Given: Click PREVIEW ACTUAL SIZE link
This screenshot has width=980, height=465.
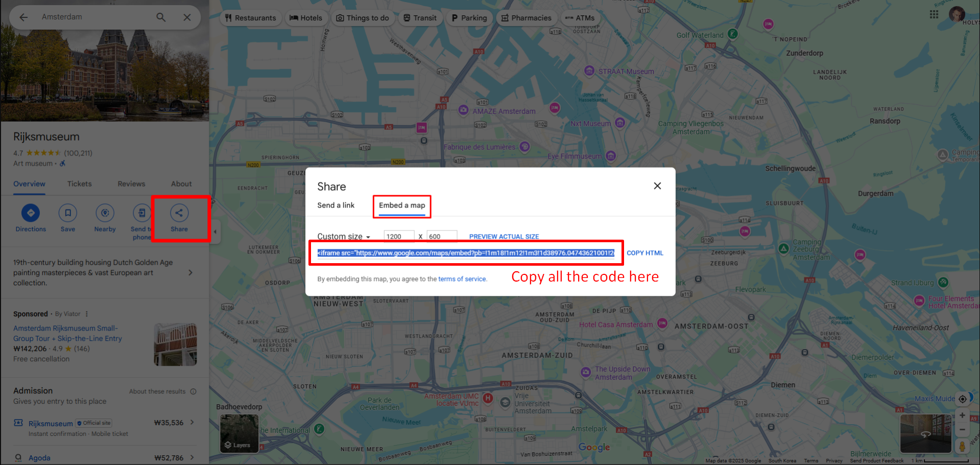Looking at the screenshot, I should tap(504, 237).
